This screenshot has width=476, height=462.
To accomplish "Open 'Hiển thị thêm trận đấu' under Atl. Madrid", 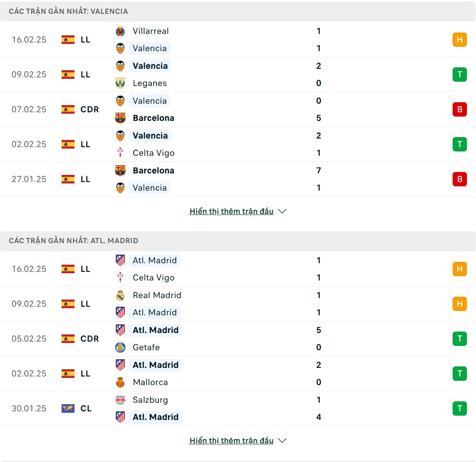I will pyautogui.click(x=232, y=441).
